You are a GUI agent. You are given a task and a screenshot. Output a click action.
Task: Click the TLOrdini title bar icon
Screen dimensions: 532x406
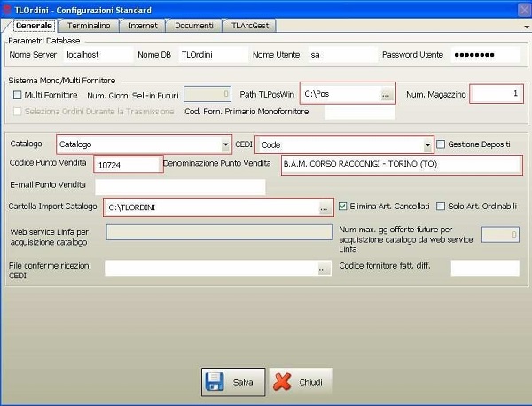click(8, 7)
